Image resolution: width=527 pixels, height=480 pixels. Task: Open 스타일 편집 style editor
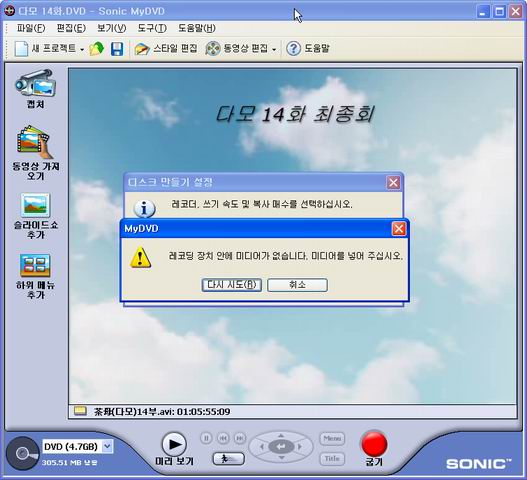pos(166,49)
